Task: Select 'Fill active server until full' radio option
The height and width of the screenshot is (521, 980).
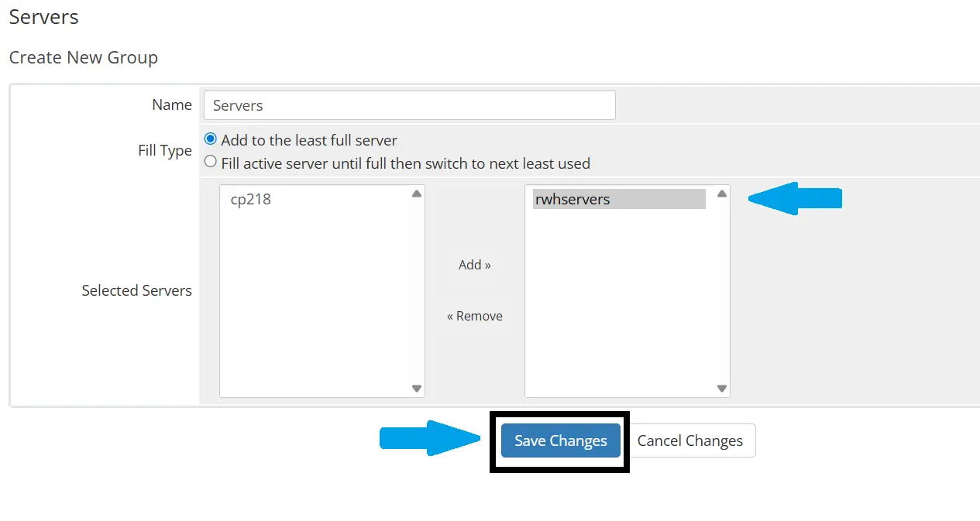Action: click(x=210, y=162)
